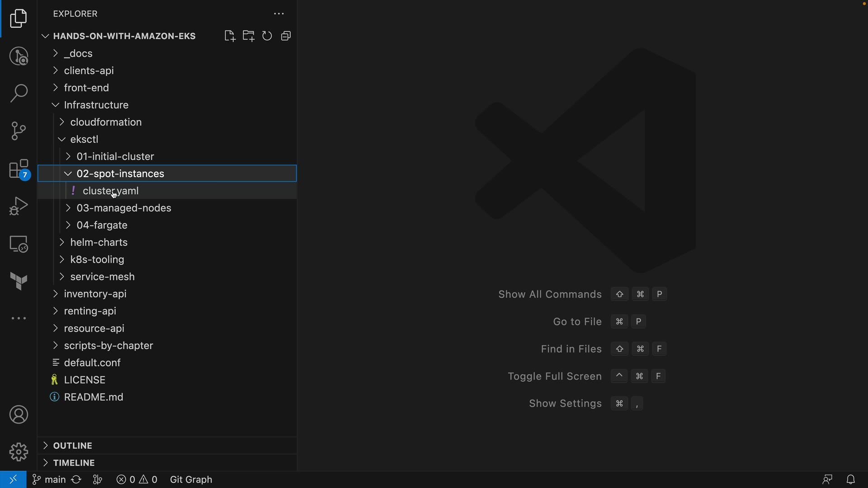Collapse the Infrastructure folder

(96, 105)
